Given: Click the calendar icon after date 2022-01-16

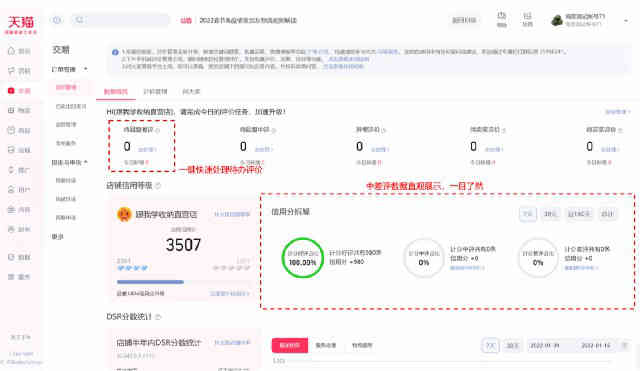Looking at the screenshot, I should [x=624, y=346].
